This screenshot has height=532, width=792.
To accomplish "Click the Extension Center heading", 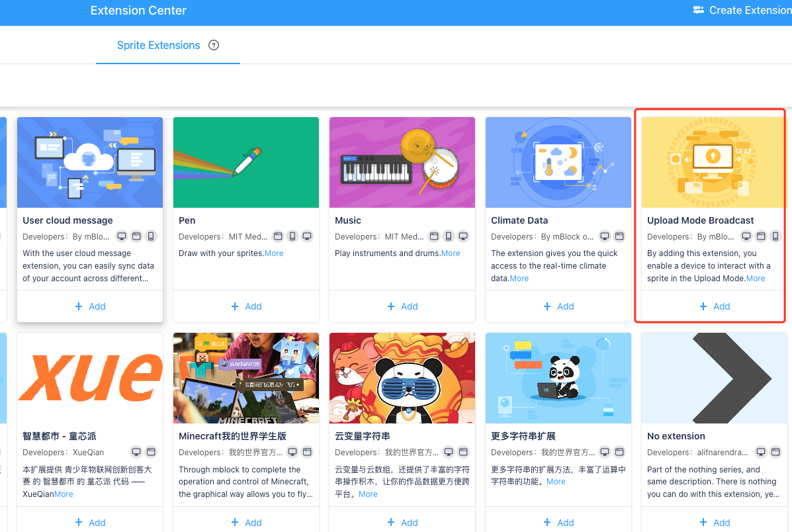I will 138,11.
